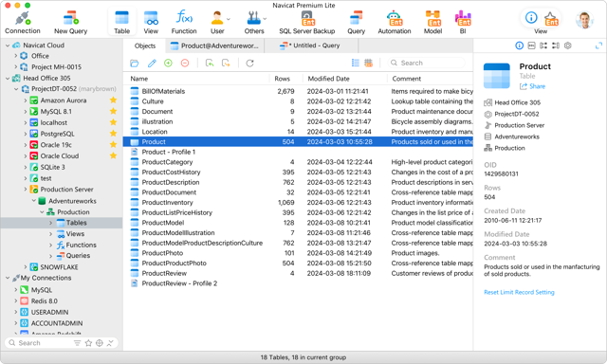
Task: Switch to list view of objects
Action: pyautogui.click(x=355, y=63)
